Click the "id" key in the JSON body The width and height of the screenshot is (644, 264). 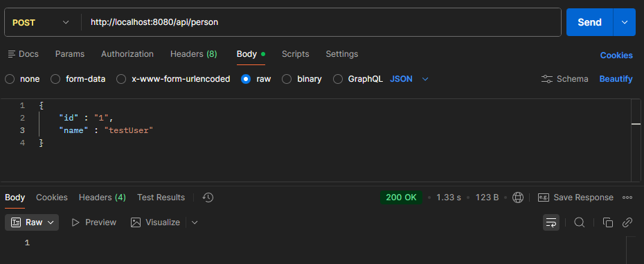(x=69, y=118)
